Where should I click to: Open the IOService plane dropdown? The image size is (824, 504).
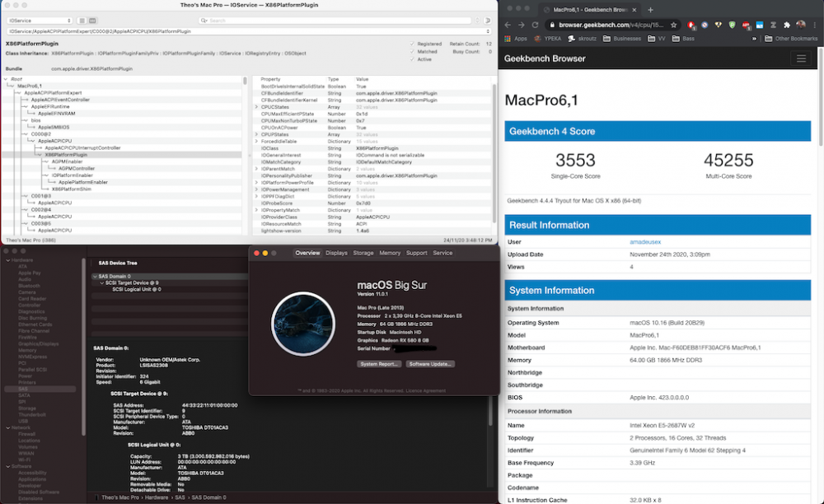[40, 21]
